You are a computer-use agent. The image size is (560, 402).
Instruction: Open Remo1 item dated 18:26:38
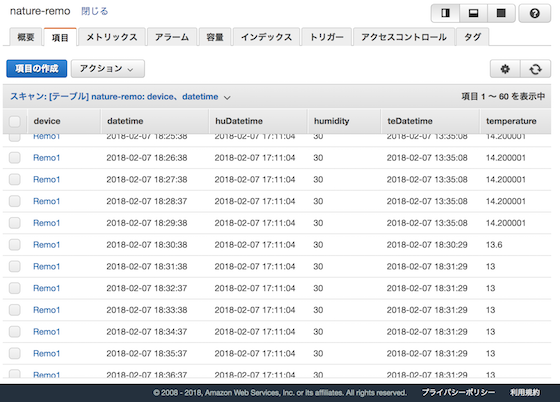(46, 157)
